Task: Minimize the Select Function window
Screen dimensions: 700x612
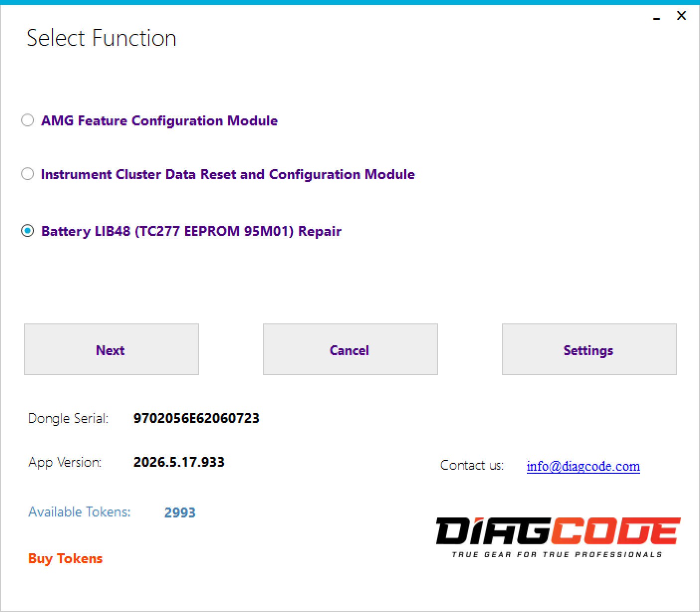Action: [657, 17]
